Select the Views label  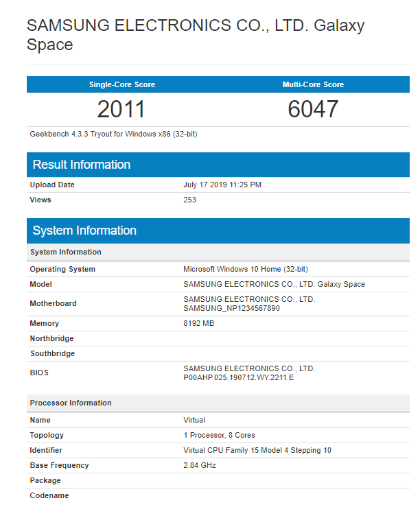pyautogui.click(x=40, y=200)
